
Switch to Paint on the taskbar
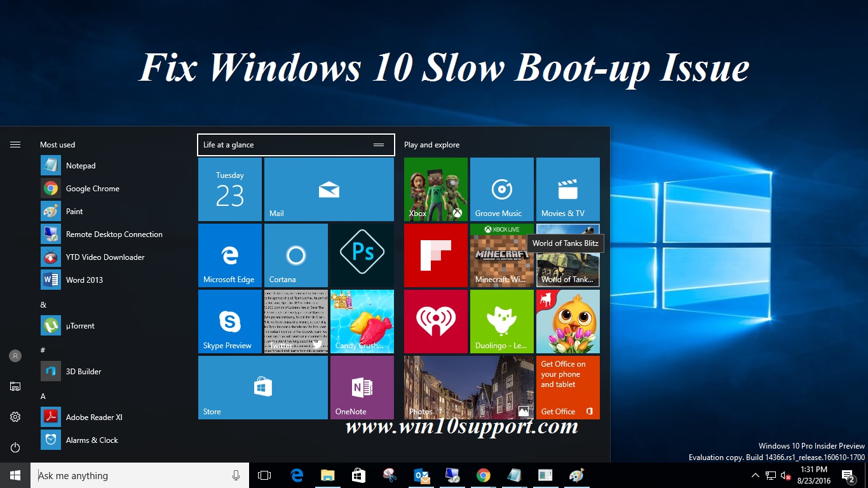[576, 475]
